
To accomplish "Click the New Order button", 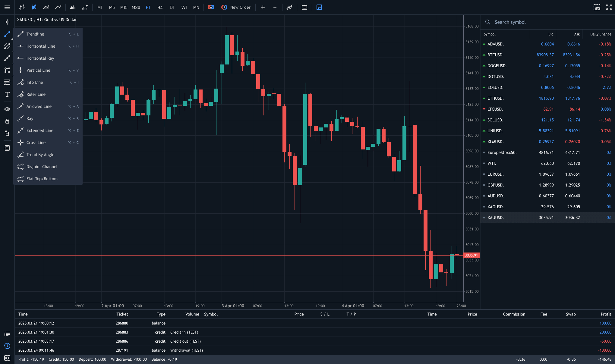I will [236, 7].
